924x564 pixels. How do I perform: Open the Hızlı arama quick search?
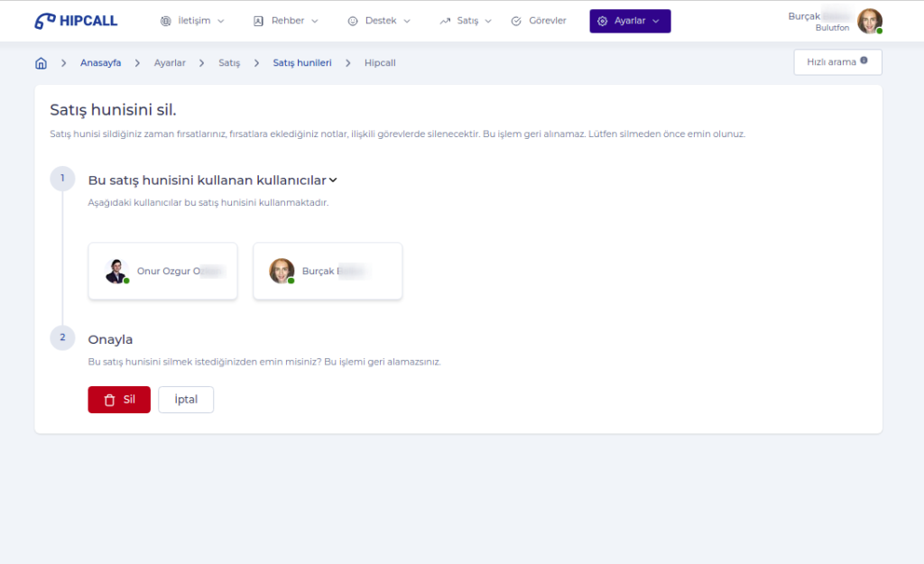pos(836,62)
